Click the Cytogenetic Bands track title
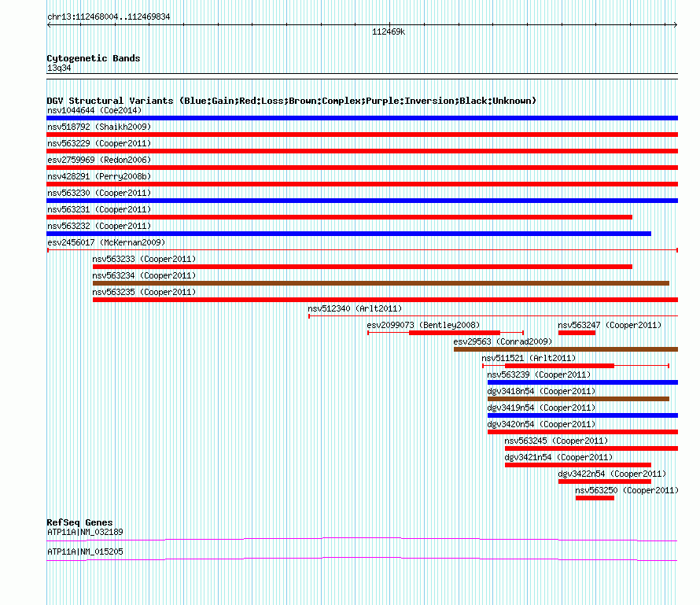Image resolution: width=700 pixels, height=605 pixels. (x=94, y=58)
